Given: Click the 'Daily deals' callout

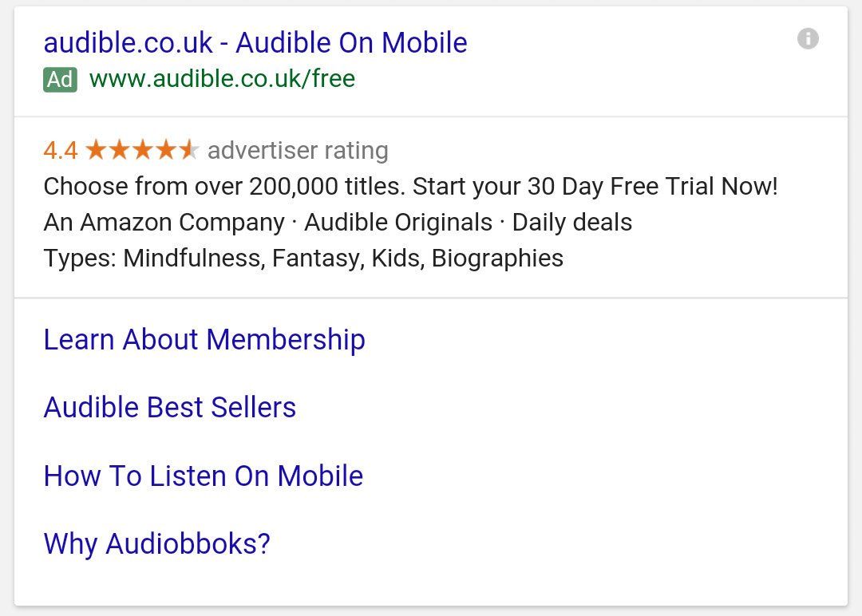Looking at the screenshot, I should click(571, 223).
